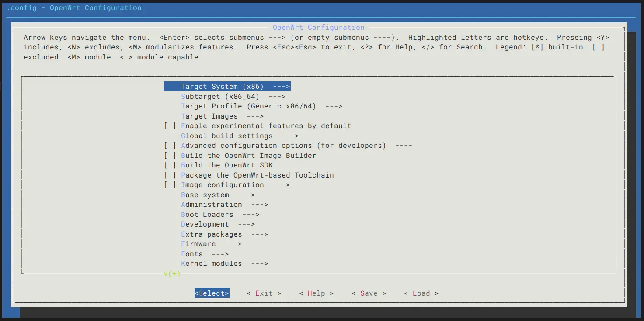Viewport: 644px width, 321px height.
Task: Open Help from the bottom bar
Action: pyautogui.click(x=316, y=293)
